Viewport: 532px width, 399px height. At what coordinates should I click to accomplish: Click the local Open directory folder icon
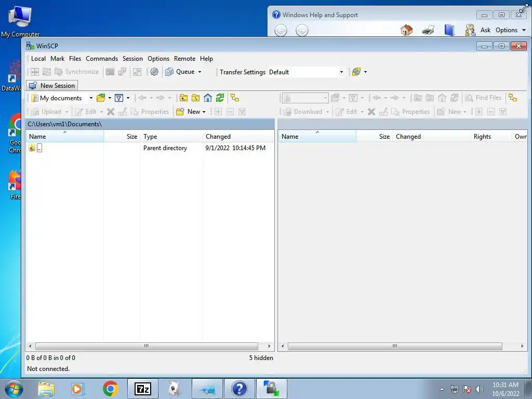[101, 98]
